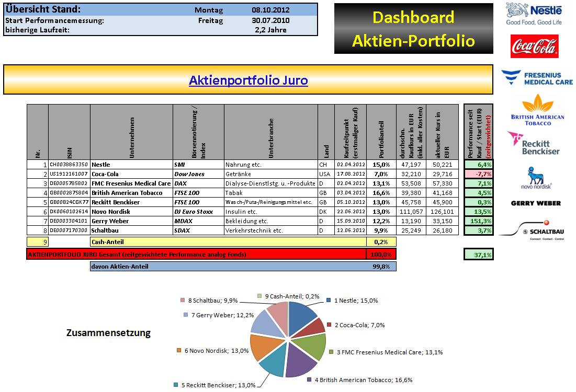Select the 'British American Tobacco' table cell
This screenshot has height=392, width=576.
point(131,193)
